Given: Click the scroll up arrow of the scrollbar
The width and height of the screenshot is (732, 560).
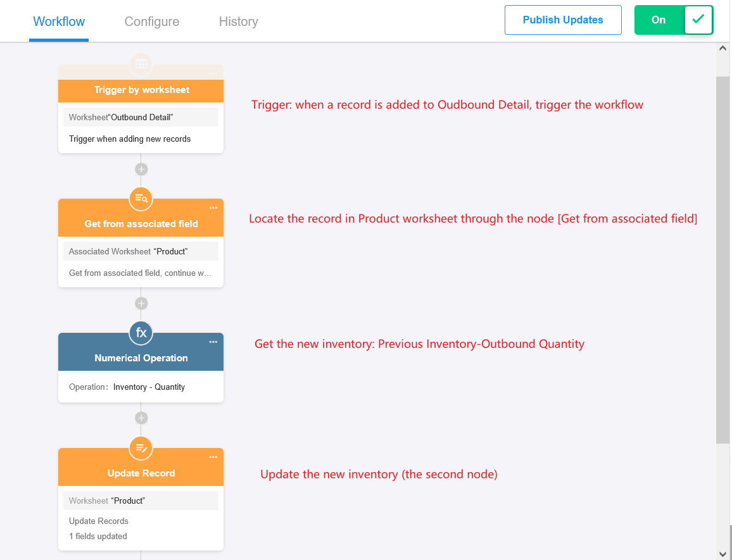Looking at the screenshot, I should (x=723, y=48).
